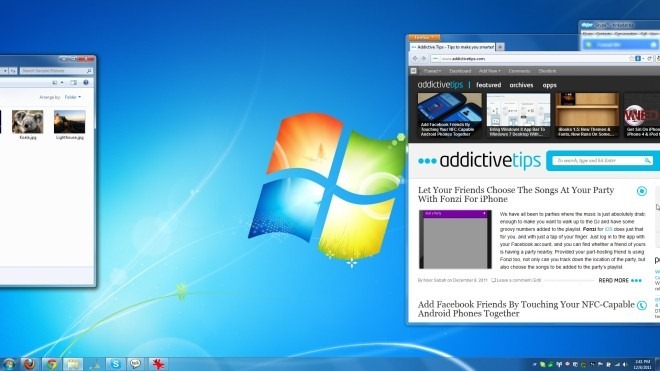Open the Skype taskbar icon

[x=115, y=364]
